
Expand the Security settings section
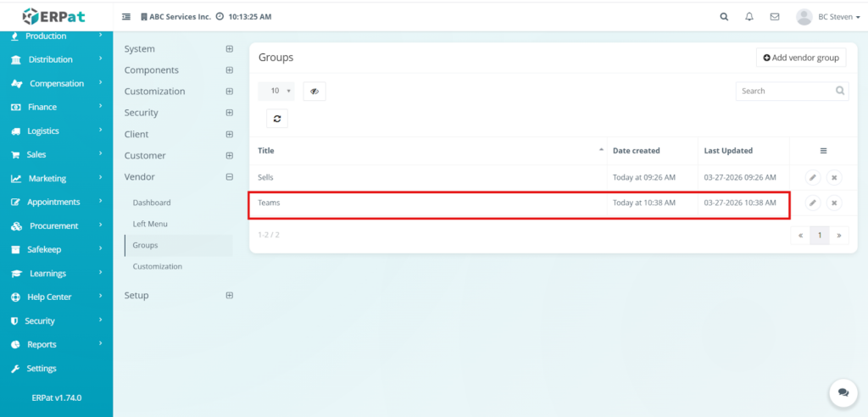click(229, 113)
